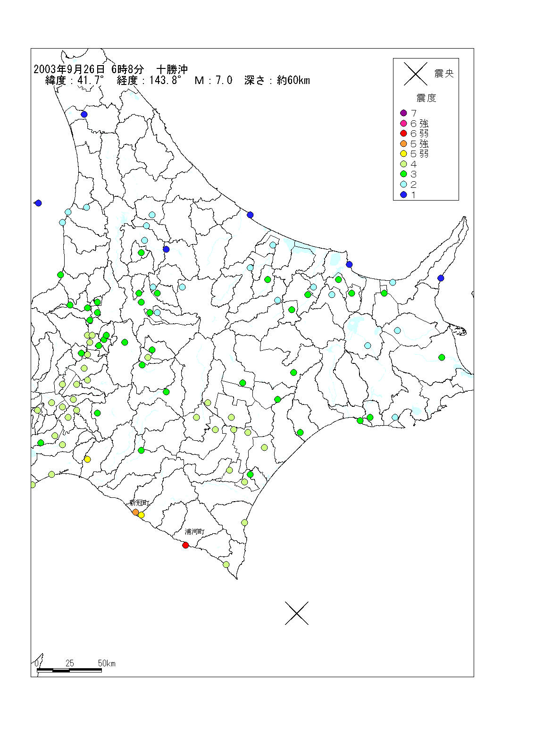This screenshot has height=756, width=535.
Task: Click the green intensity 3 legend dot
Action: pyautogui.click(x=403, y=174)
